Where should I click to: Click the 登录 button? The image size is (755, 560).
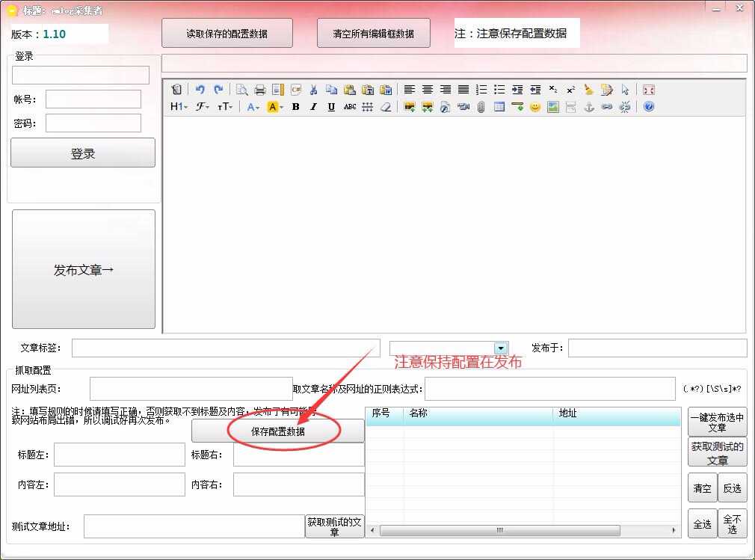click(x=83, y=153)
